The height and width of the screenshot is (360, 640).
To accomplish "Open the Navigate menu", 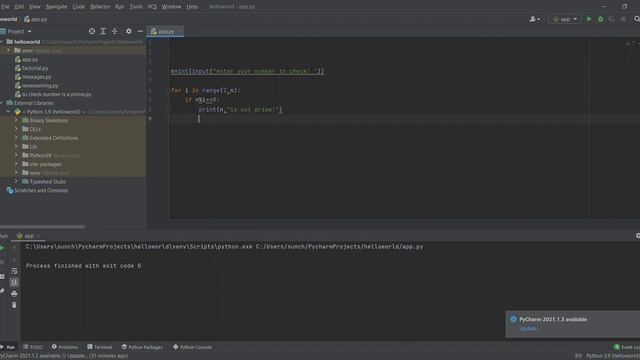I will point(56,7).
